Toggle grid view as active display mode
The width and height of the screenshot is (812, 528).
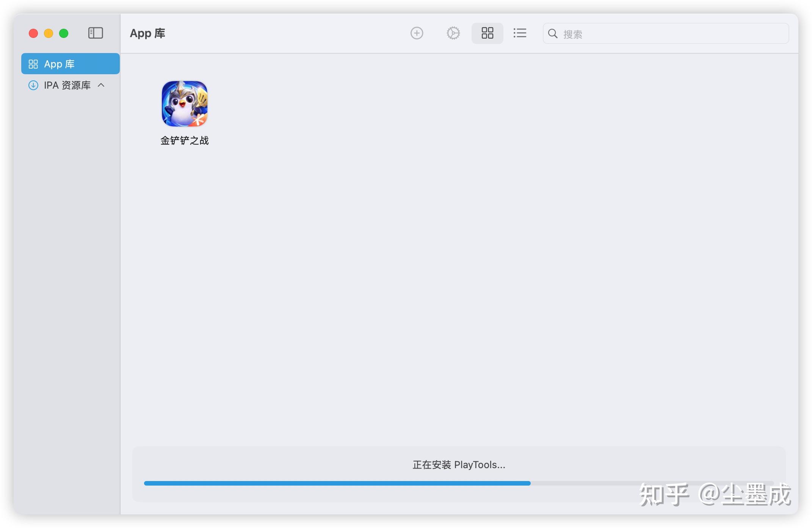click(x=487, y=33)
